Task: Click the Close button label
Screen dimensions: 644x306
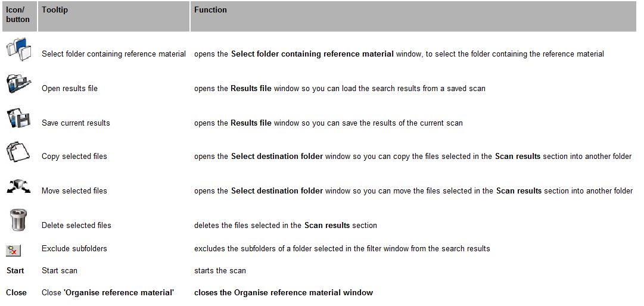Action: pyautogui.click(x=17, y=293)
